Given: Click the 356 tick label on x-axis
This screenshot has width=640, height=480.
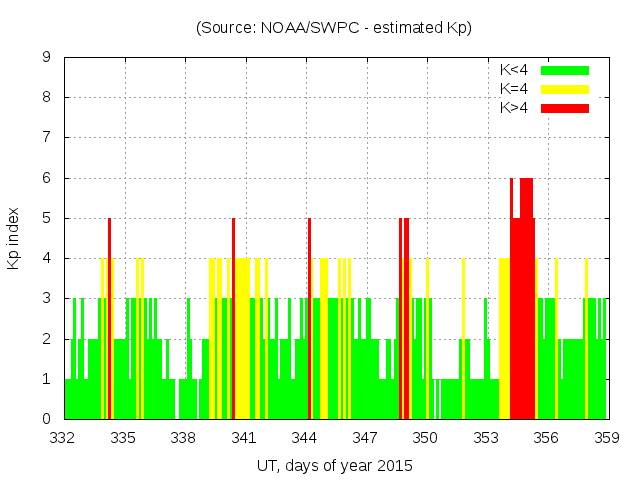Looking at the screenshot, I should pyautogui.click(x=546, y=438).
